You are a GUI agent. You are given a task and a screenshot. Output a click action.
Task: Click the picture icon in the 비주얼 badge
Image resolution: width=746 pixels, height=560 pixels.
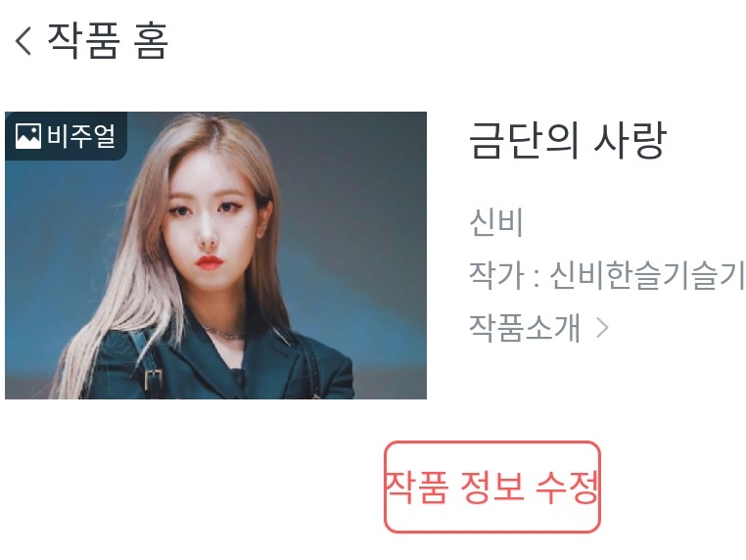click(x=28, y=136)
